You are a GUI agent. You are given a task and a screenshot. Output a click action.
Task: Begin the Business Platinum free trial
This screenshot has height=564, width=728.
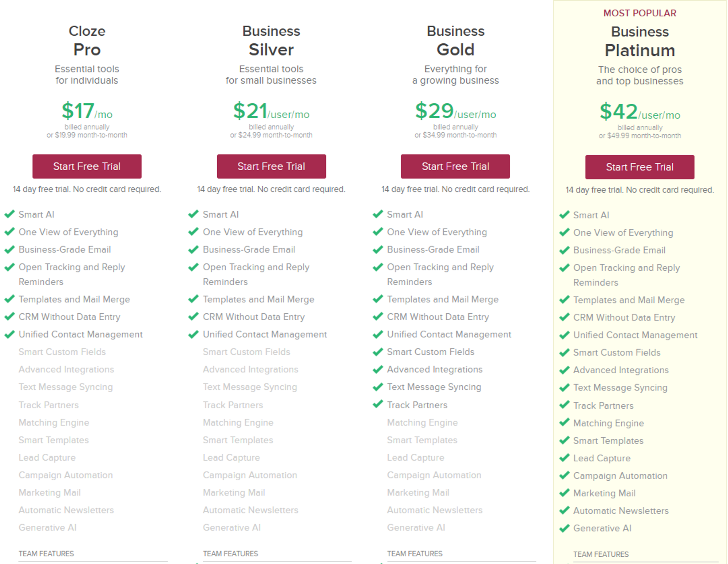640,167
